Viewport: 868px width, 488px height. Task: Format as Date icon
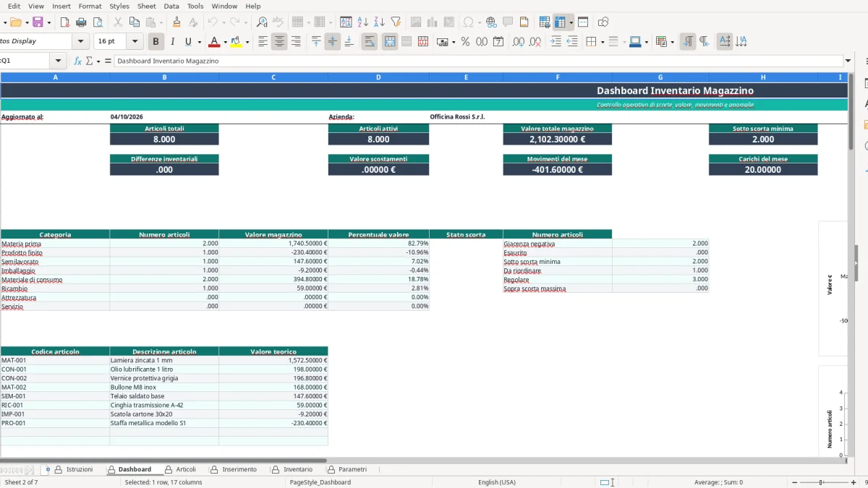pos(498,42)
